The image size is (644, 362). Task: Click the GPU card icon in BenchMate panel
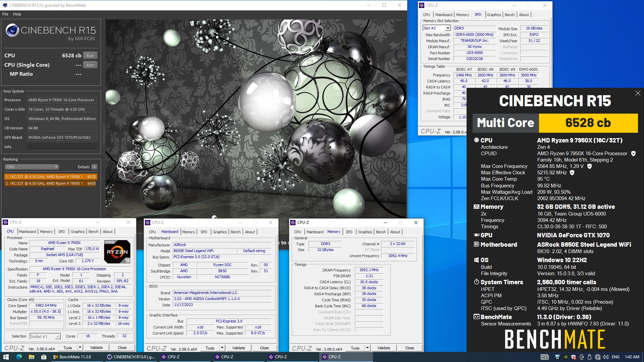point(476,235)
